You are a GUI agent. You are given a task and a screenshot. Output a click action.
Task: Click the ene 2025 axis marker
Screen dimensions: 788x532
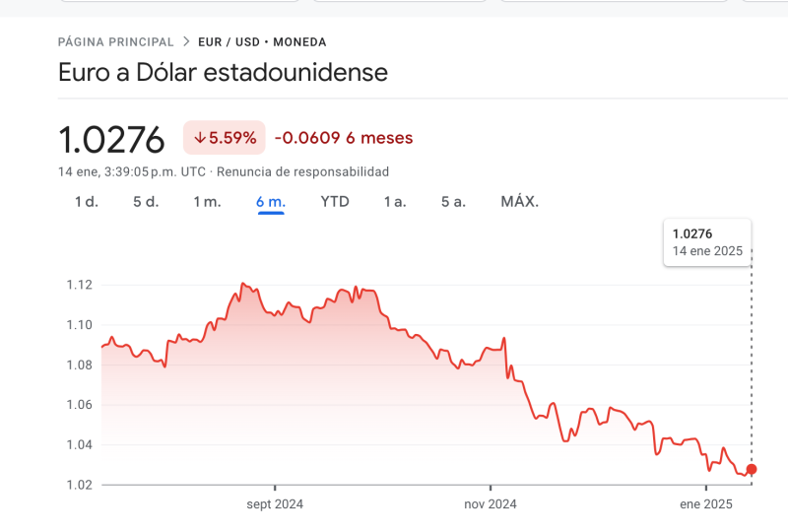pyautogui.click(x=706, y=504)
